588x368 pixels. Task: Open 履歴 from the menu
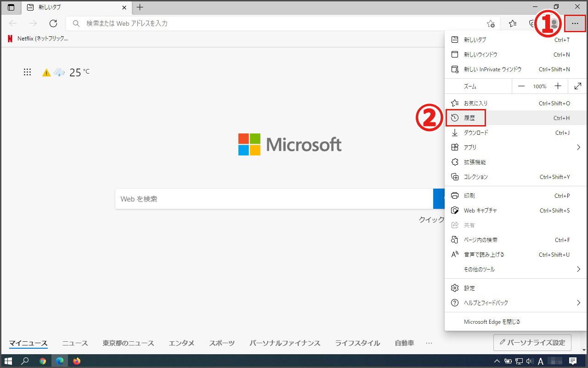(514, 118)
